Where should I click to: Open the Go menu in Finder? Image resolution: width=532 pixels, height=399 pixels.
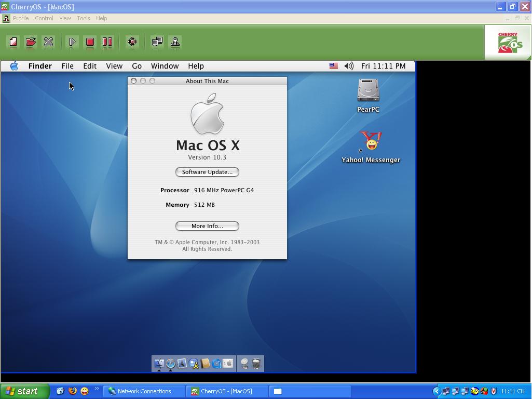(x=137, y=66)
